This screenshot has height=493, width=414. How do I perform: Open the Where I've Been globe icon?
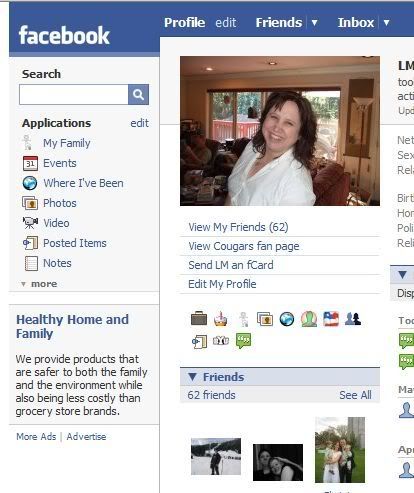click(x=30, y=183)
